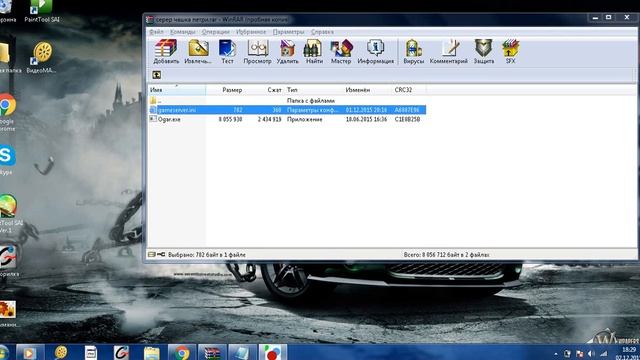
Task: Open the ВидеоМА... desktop shortcut
Action: (x=41, y=57)
